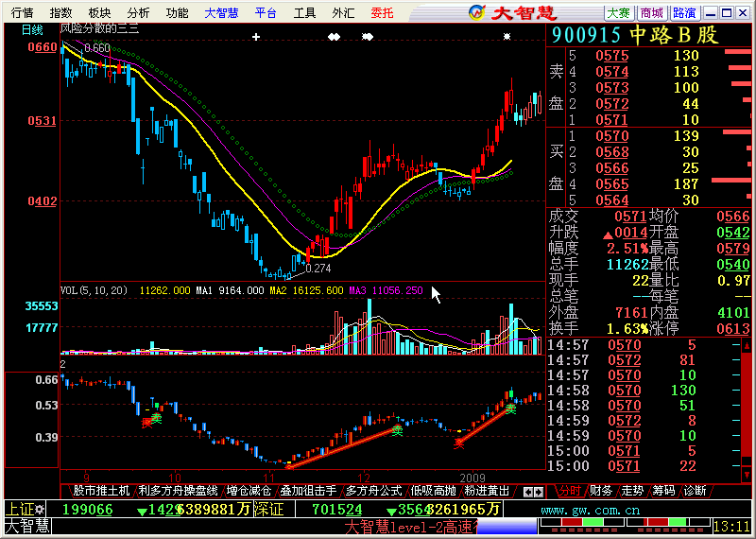Screen dimensions: 756x539
Task: Switch to the 诊断 tab
Action: [695, 491]
